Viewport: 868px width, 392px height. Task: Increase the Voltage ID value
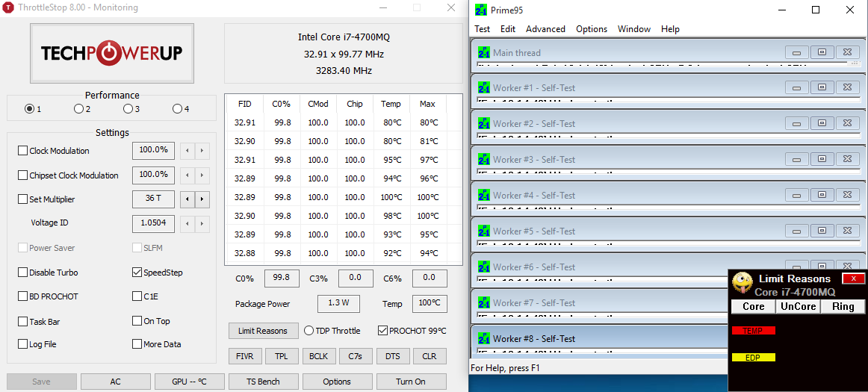click(202, 224)
